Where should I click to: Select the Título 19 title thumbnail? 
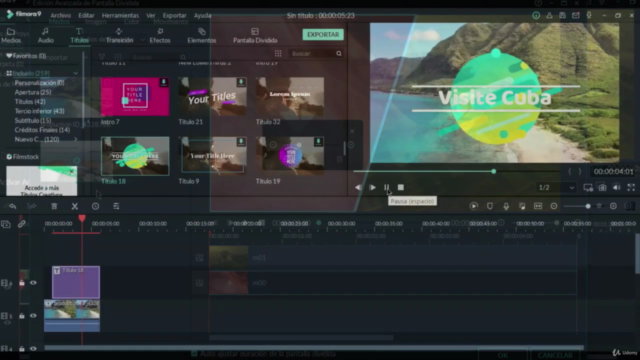pos(290,156)
